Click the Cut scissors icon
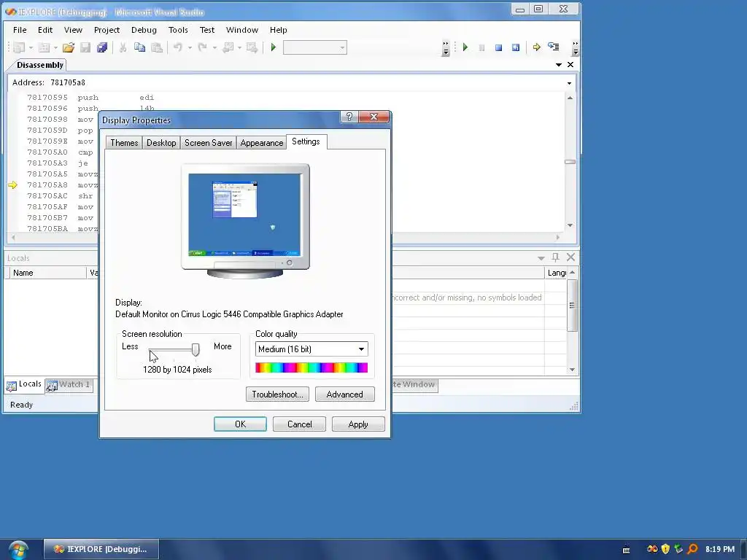Image resolution: width=747 pixels, height=560 pixels. tap(123, 47)
